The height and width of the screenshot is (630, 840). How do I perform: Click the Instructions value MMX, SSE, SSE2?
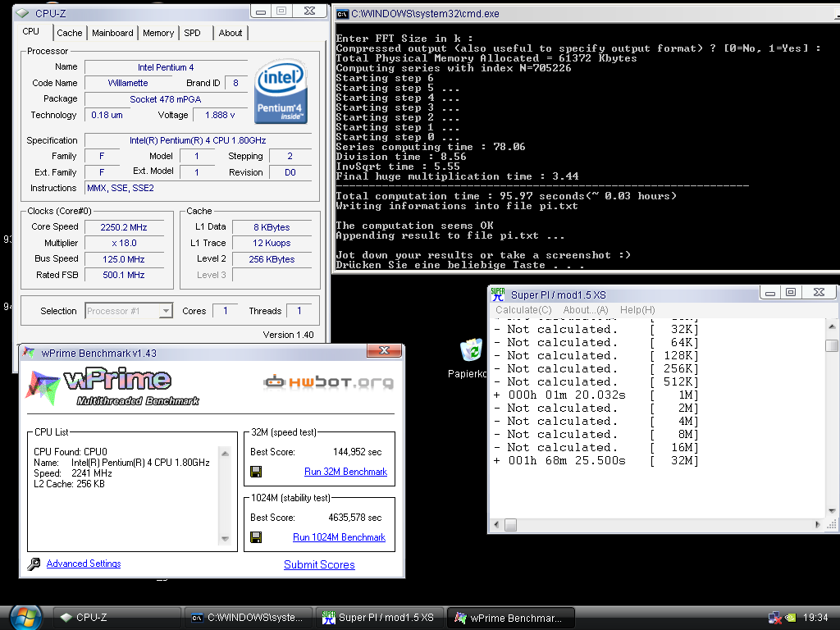tap(199, 188)
